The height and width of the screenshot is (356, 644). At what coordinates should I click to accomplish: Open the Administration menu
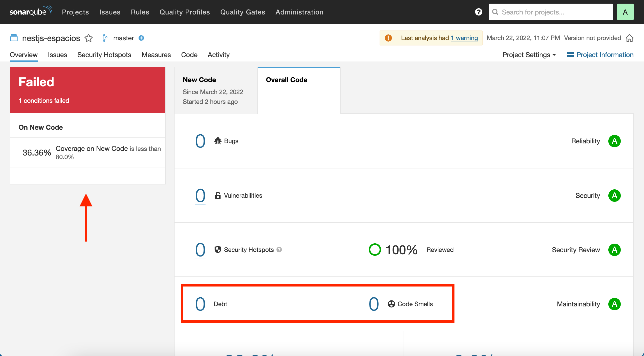[x=300, y=12]
